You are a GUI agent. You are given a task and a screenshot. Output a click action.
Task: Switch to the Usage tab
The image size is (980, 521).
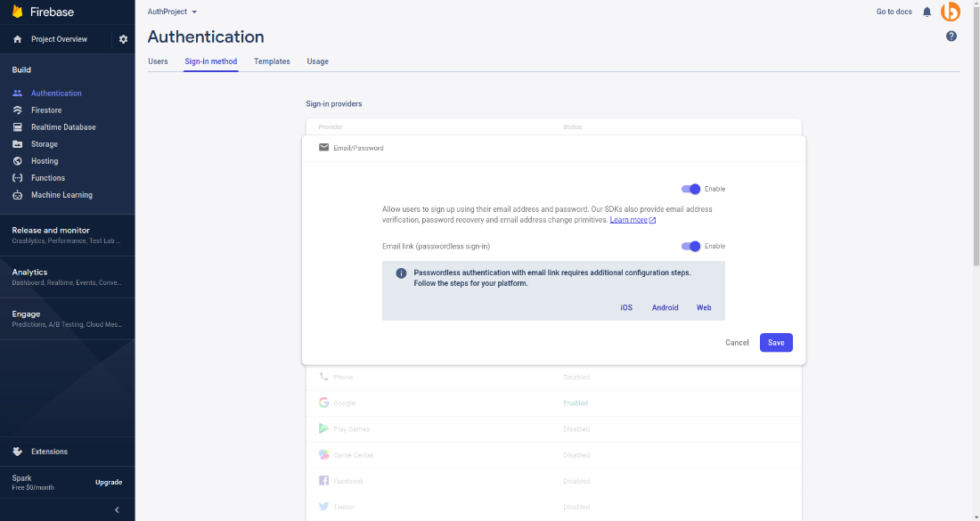tap(317, 61)
